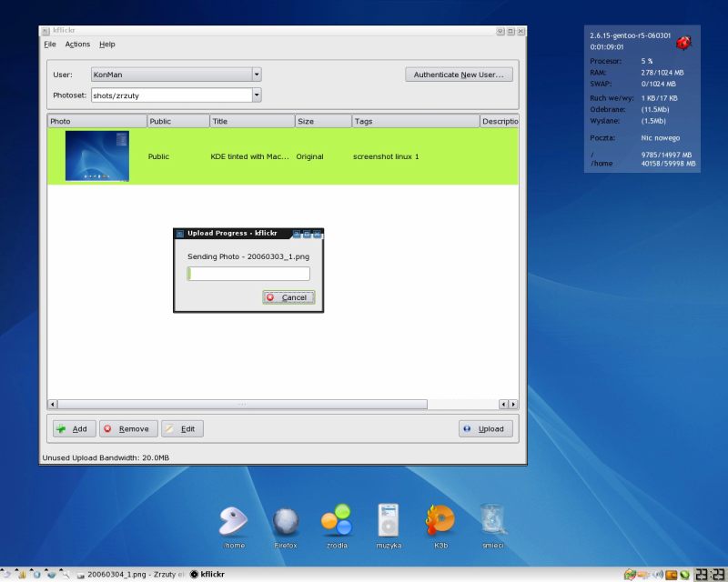Open the File menu
This screenshot has height=582, width=728.
coord(50,44)
